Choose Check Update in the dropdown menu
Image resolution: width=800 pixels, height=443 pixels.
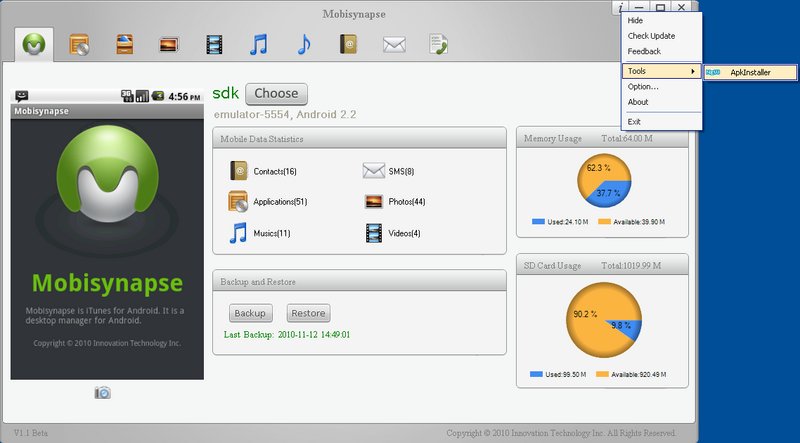click(650, 36)
